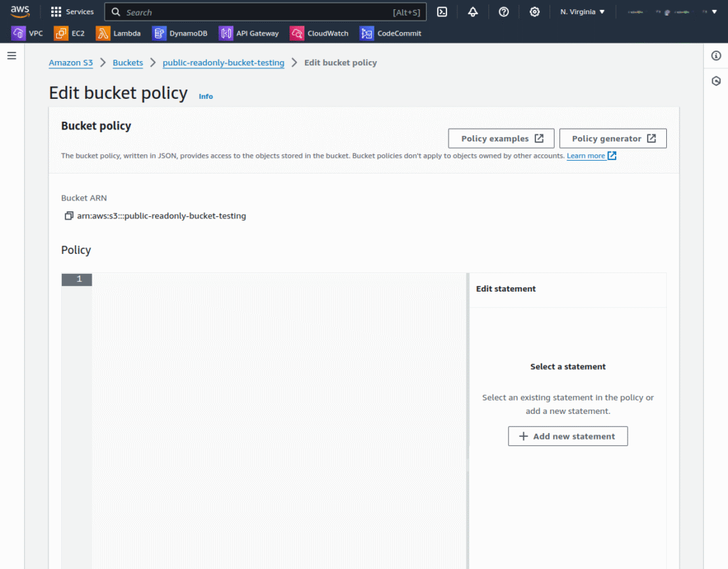Copy the bucket ARN
This screenshot has width=728, height=569.
[69, 216]
